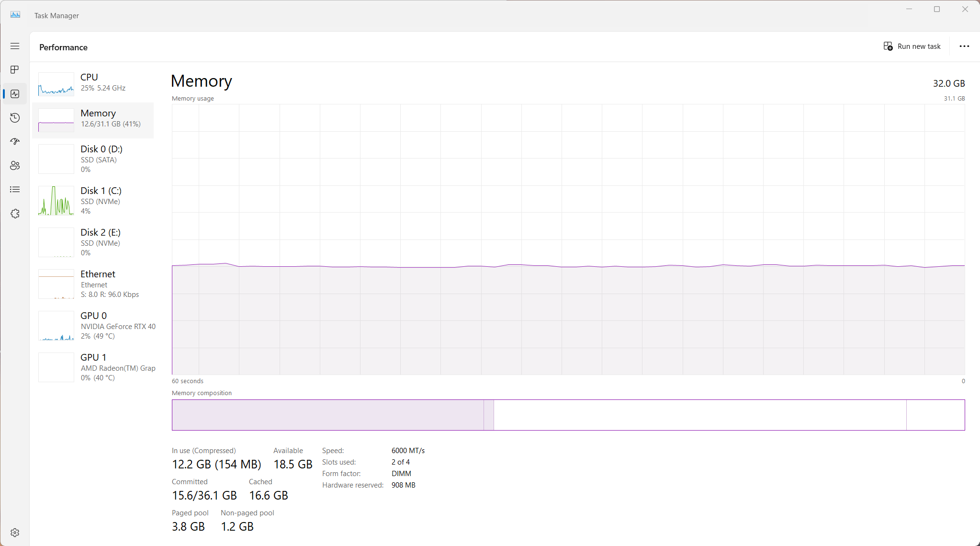Open App history page icon
Image resolution: width=980 pixels, height=546 pixels.
point(15,118)
